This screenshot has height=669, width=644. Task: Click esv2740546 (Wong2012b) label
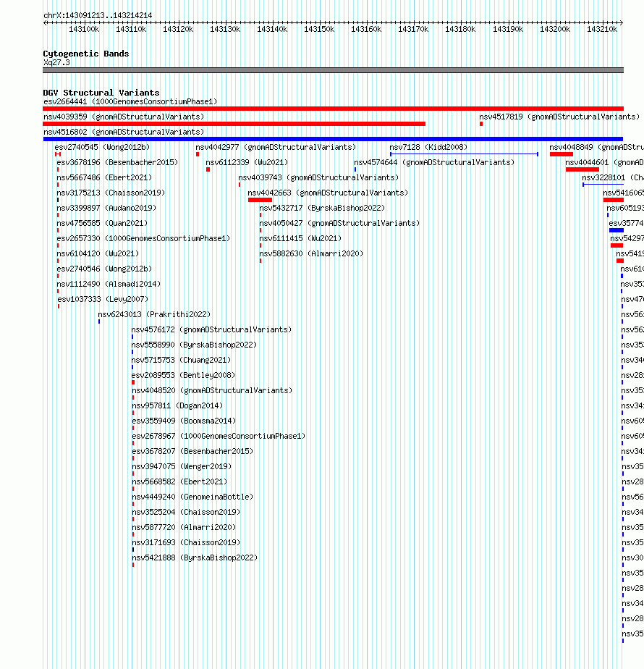pyautogui.click(x=104, y=269)
